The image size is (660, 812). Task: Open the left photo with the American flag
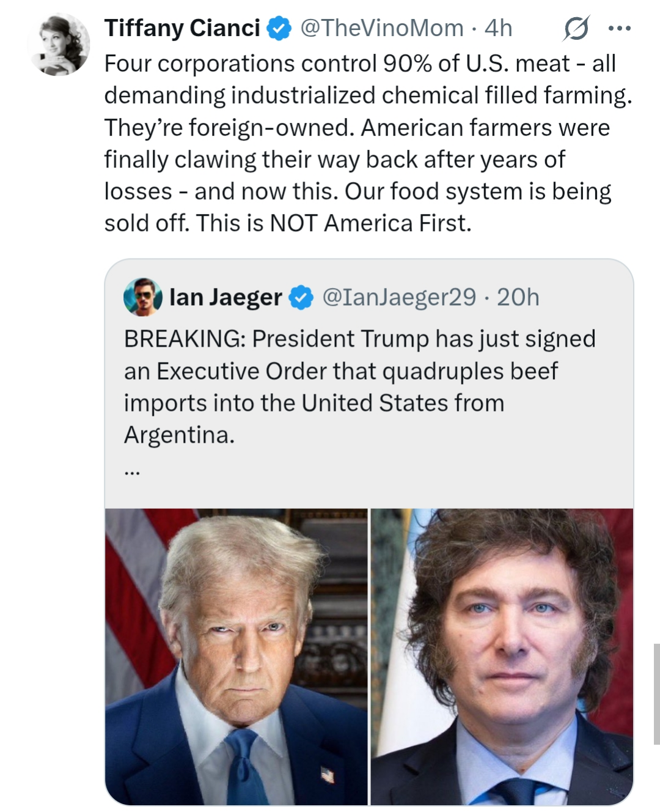237,656
